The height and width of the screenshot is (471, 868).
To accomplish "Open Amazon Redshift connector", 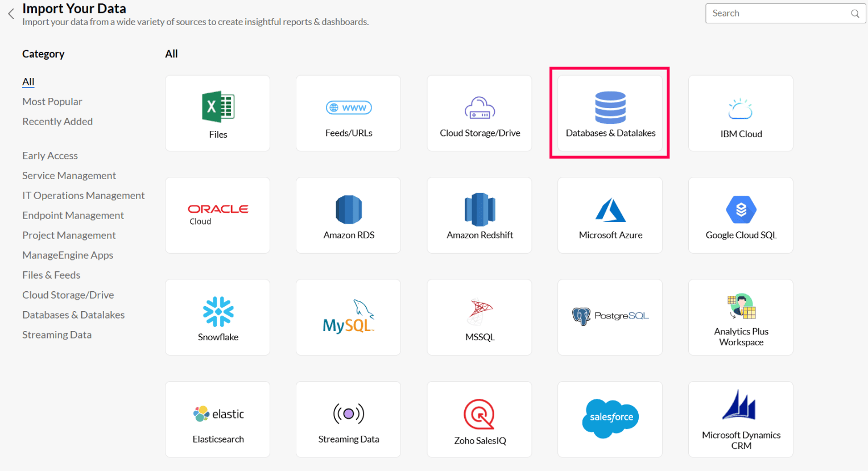I will 480,215.
